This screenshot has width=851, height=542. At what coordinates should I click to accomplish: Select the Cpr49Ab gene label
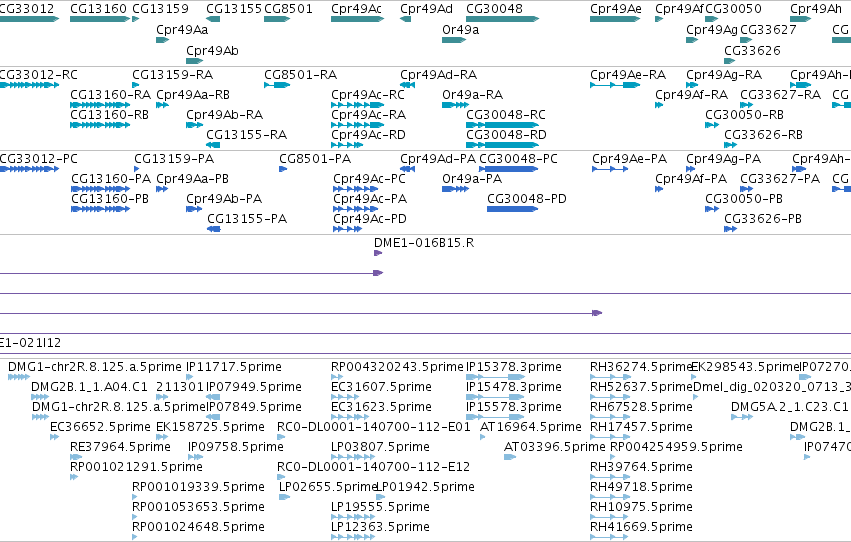(212, 50)
